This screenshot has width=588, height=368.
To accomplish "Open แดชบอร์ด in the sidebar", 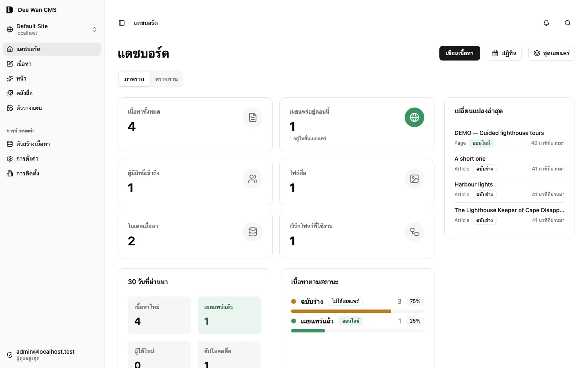I will pyautogui.click(x=52, y=49).
